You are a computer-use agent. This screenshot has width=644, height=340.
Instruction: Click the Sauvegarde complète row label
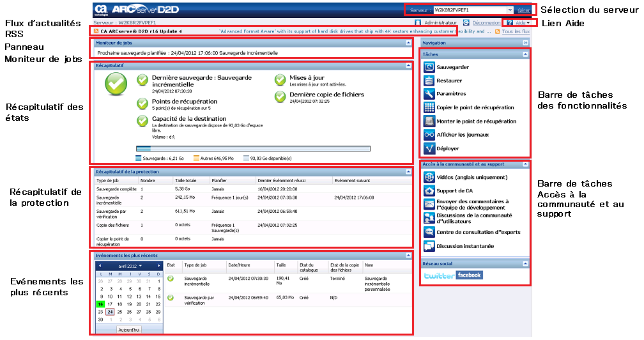coord(116,189)
